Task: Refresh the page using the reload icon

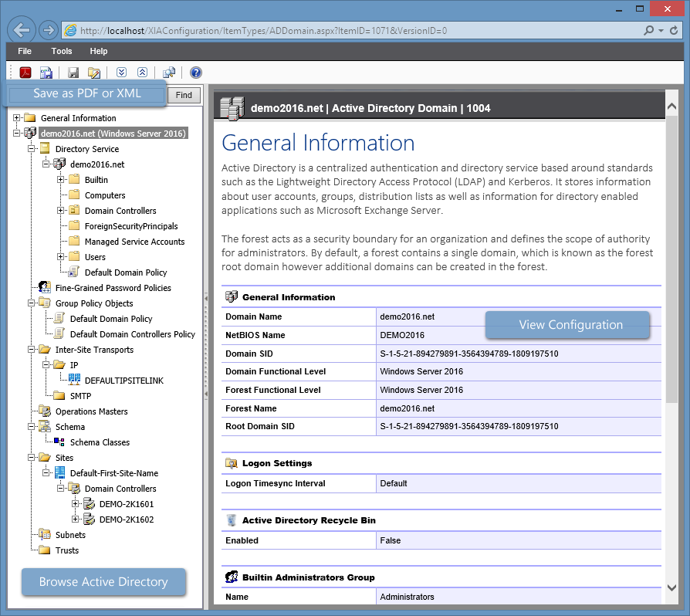Action: pos(674,30)
